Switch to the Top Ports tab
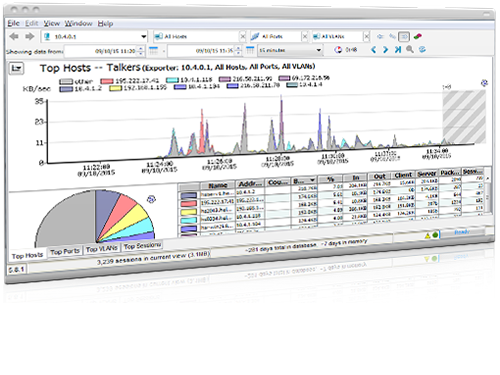The image size is (500, 375). pos(65,251)
